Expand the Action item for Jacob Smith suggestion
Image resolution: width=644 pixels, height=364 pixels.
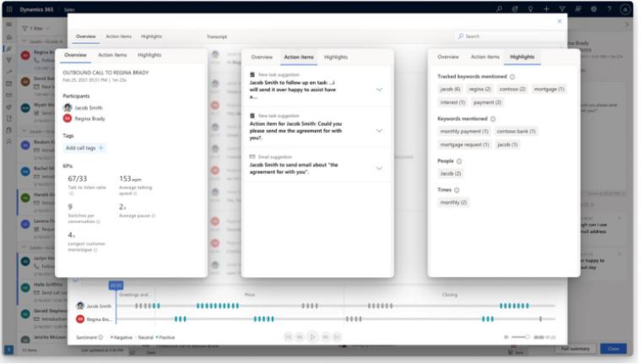point(379,130)
